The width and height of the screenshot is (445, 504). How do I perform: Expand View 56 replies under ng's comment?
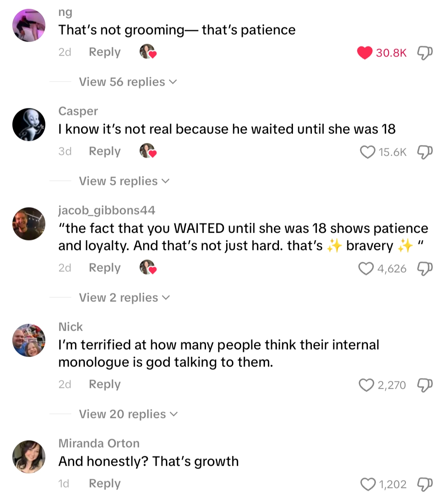point(128,82)
